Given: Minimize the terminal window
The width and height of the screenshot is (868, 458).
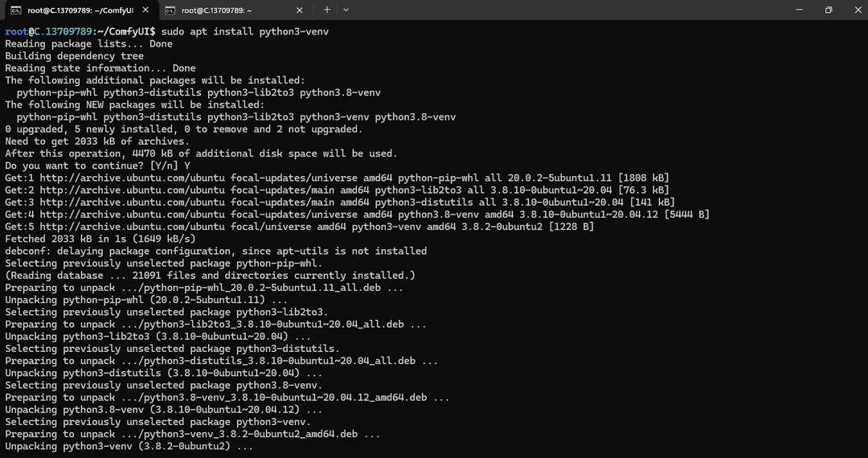Looking at the screenshot, I should coord(800,10).
